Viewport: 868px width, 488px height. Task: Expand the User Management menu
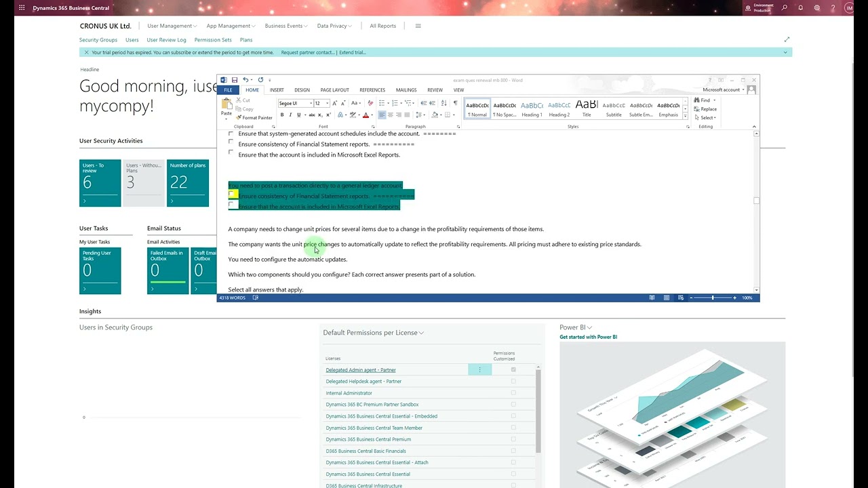172,26
